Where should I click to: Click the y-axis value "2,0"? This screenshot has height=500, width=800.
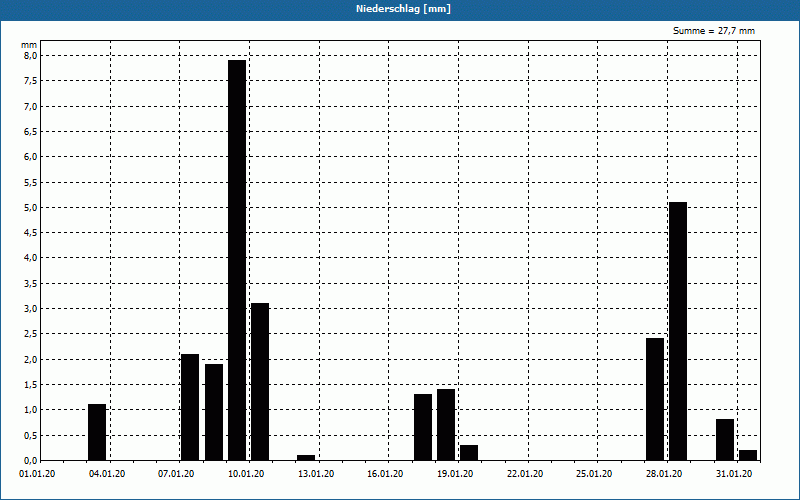tap(30, 359)
